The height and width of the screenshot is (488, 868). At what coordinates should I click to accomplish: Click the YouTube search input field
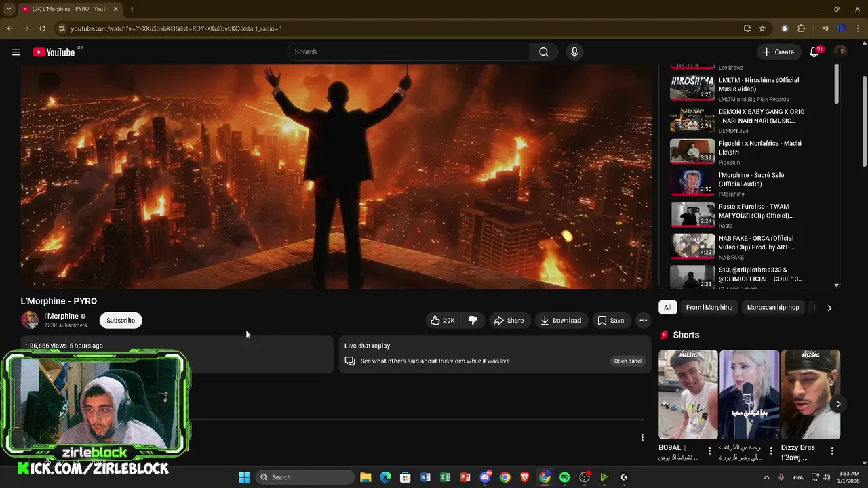(x=408, y=52)
